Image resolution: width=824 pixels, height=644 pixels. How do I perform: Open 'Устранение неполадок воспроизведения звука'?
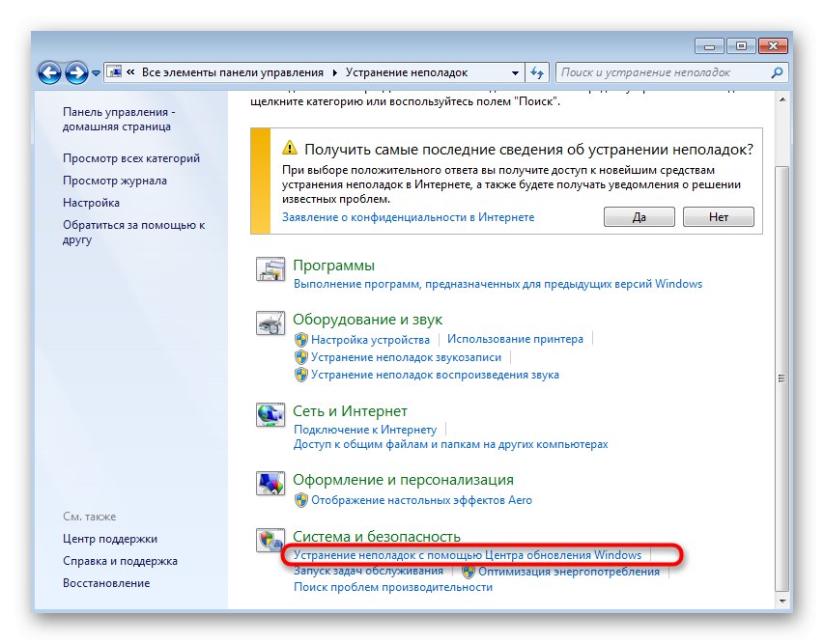(435, 375)
